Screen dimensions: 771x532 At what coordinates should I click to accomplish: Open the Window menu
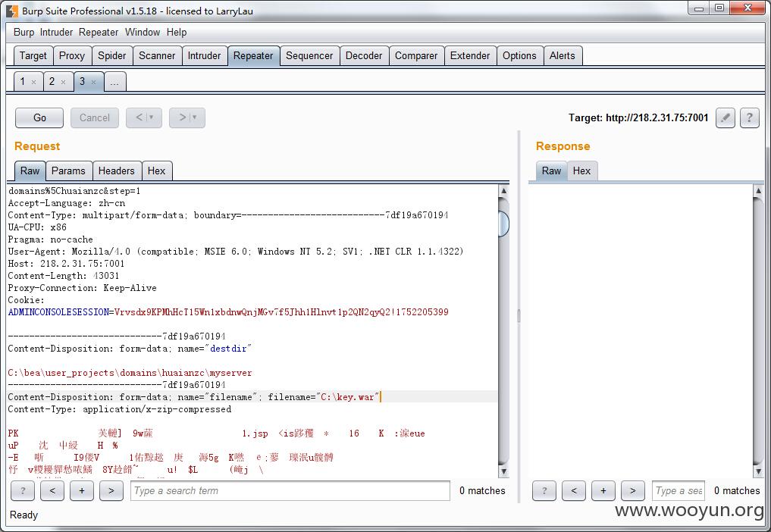[x=143, y=32]
